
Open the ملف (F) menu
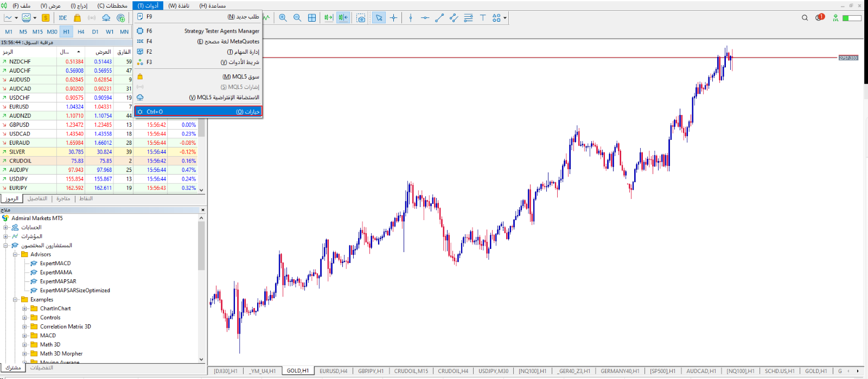click(x=22, y=5)
